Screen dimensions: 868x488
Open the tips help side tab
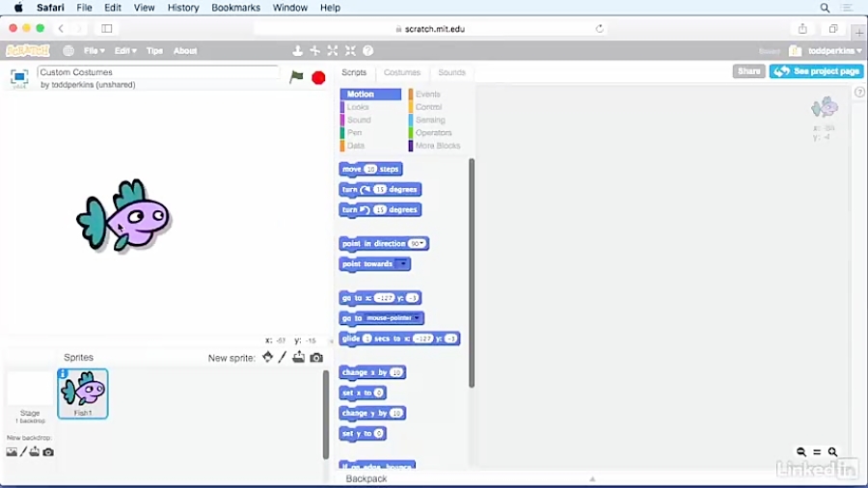(859, 93)
